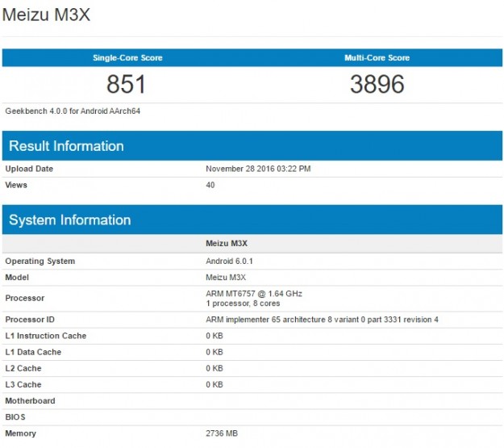Select the Single-Core Score header
The width and height of the screenshot is (504, 448).
[x=127, y=58]
